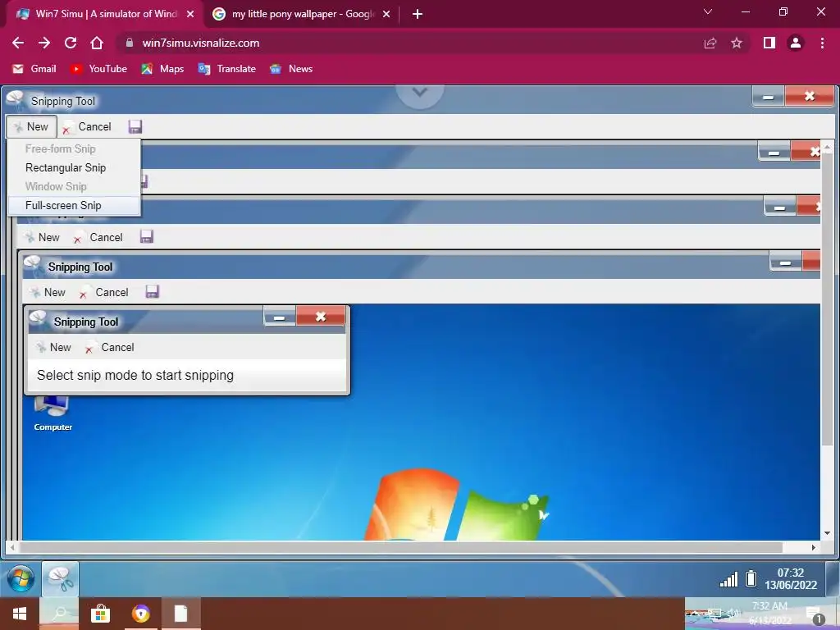This screenshot has height=630, width=840.
Task: Click the browser icon on the host taskbar
Action: (x=141, y=614)
